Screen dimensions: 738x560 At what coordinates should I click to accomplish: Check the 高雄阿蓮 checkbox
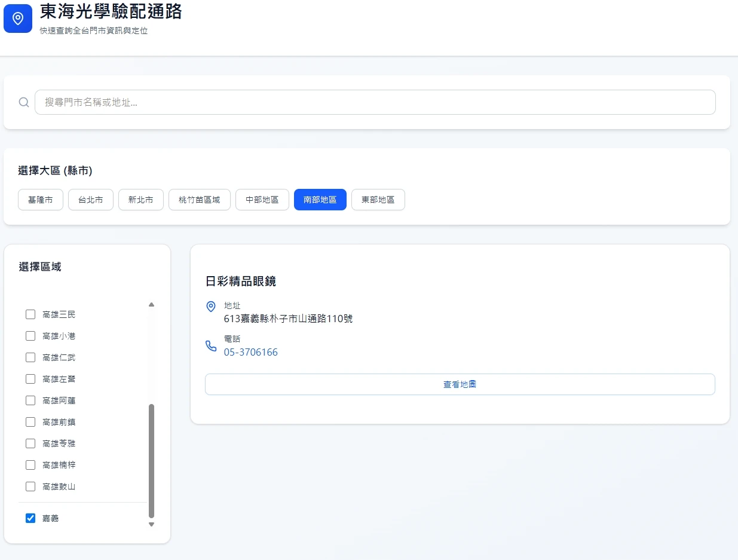point(30,400)
